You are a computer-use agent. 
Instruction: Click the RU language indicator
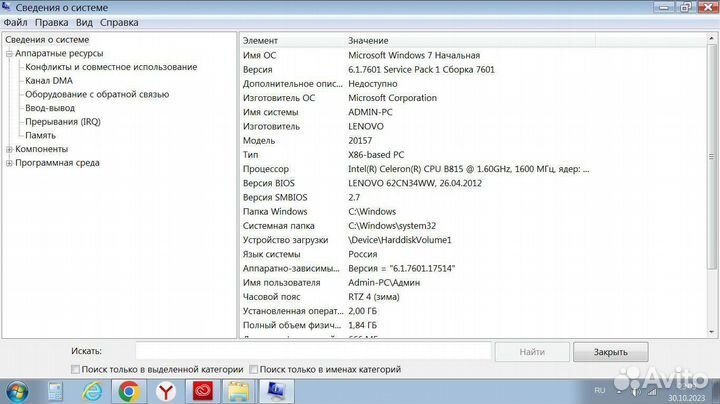click(600, 390)
